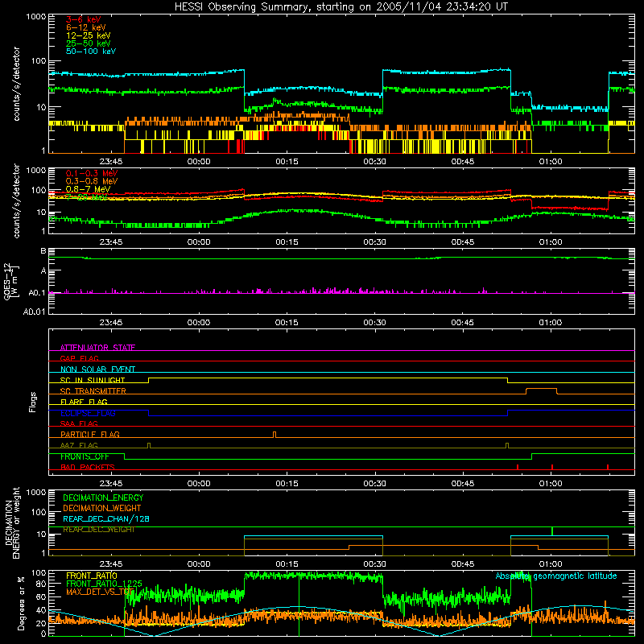Click the 'Degrees or %' axis title
The height and width of the screenshot is (644, 644).
(x=21, y=603)
